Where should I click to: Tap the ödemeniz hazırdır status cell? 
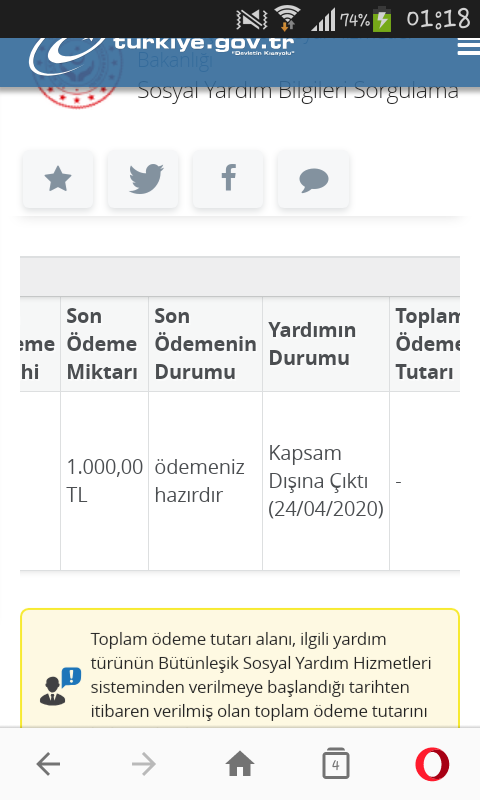206,481
